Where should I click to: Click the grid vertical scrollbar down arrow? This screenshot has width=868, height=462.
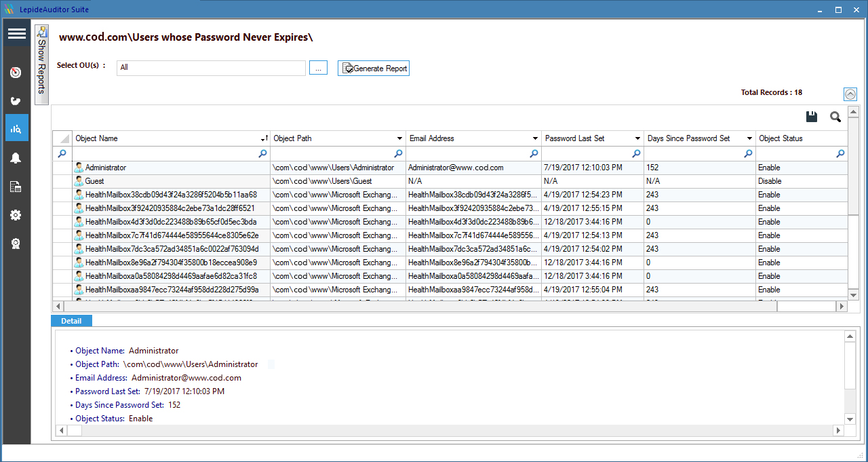pyautogui.click(x=854, y=294)
